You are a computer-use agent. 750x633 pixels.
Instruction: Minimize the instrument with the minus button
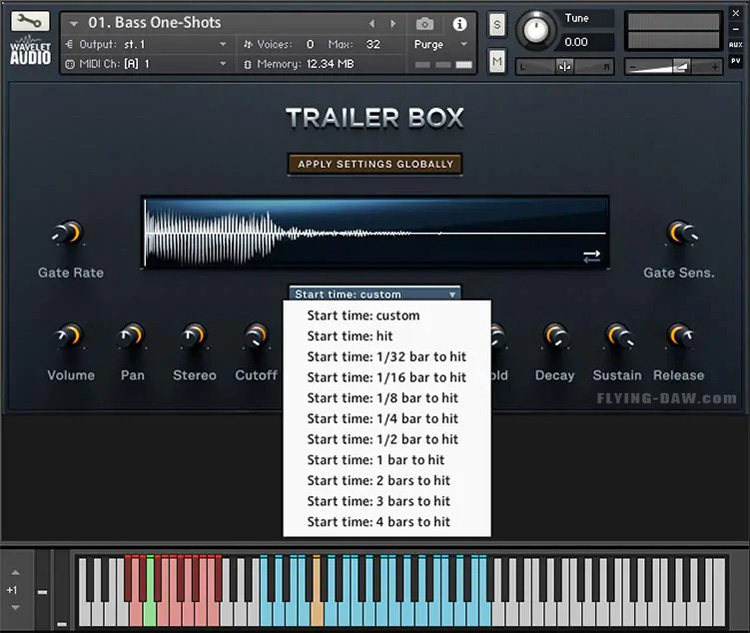pos(736,29)
